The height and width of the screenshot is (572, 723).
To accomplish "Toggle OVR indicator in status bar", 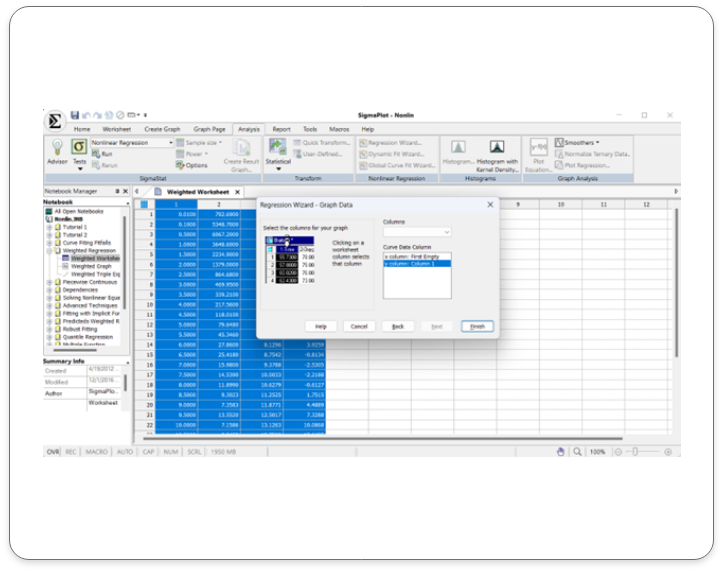I will pos(53,452).
